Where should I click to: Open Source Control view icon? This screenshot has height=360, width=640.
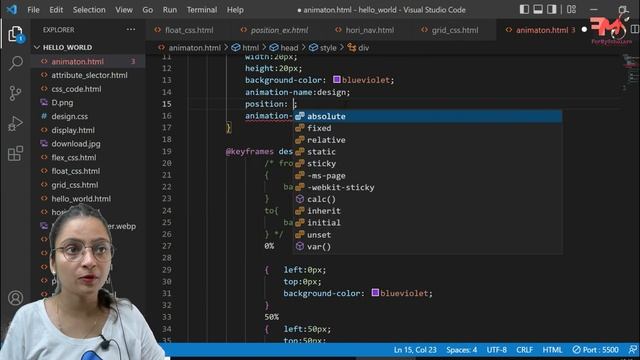(x=16, y=93)
